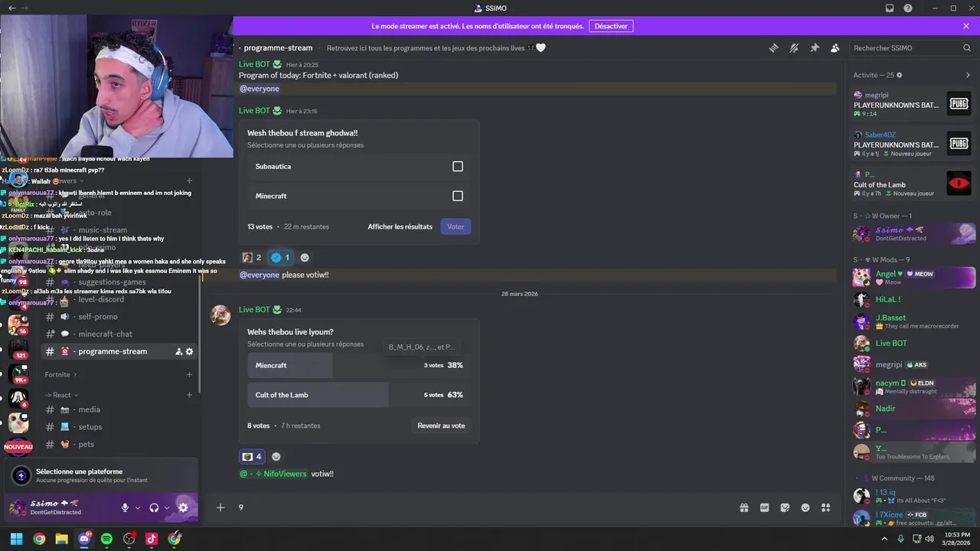The height and width of the screenshot is (551, 980).
Task: Open the self-promo channel
Action: (x=119, y=316)
